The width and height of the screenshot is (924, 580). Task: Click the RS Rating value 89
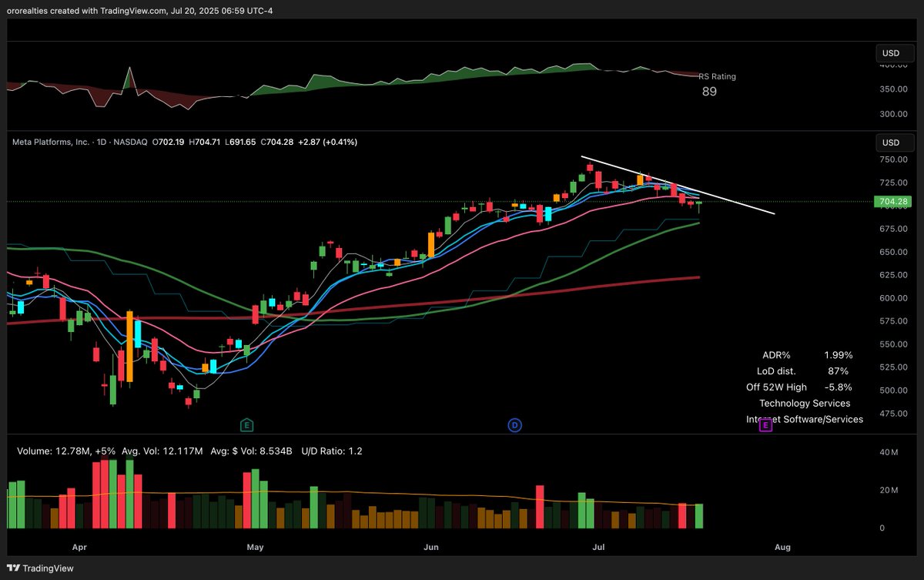pos(709,91)
